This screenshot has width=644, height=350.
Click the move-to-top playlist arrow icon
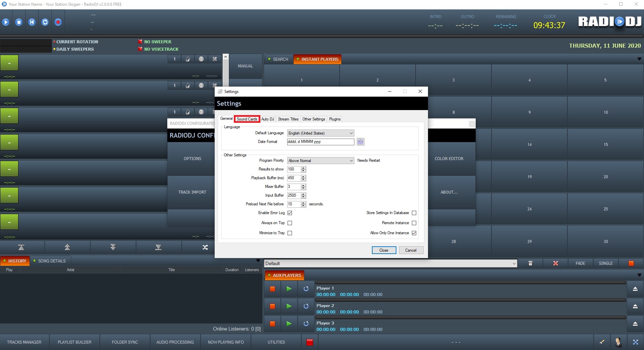click(22, 247)
